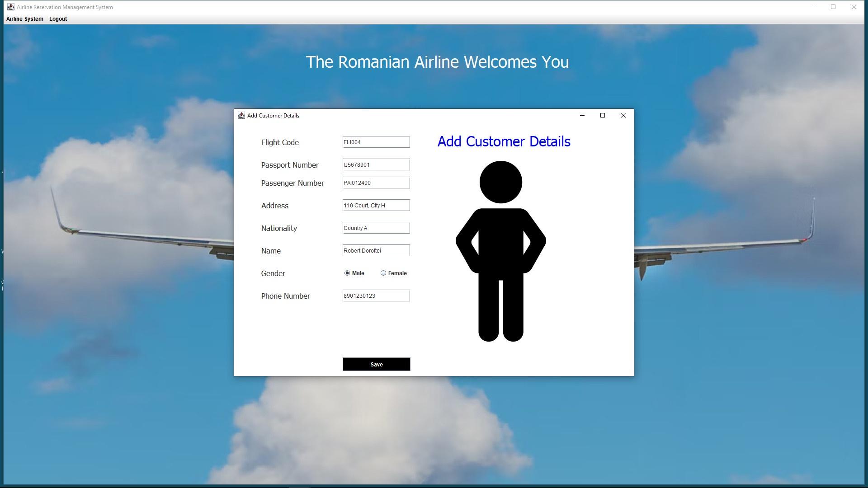Click the Logout menu item
The width and height of the screenshot is (868, 488).
pos(58,19)
